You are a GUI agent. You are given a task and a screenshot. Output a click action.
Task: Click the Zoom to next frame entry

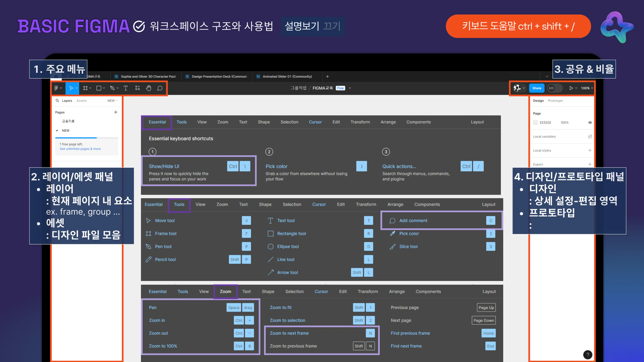click(x=322, y=333)
